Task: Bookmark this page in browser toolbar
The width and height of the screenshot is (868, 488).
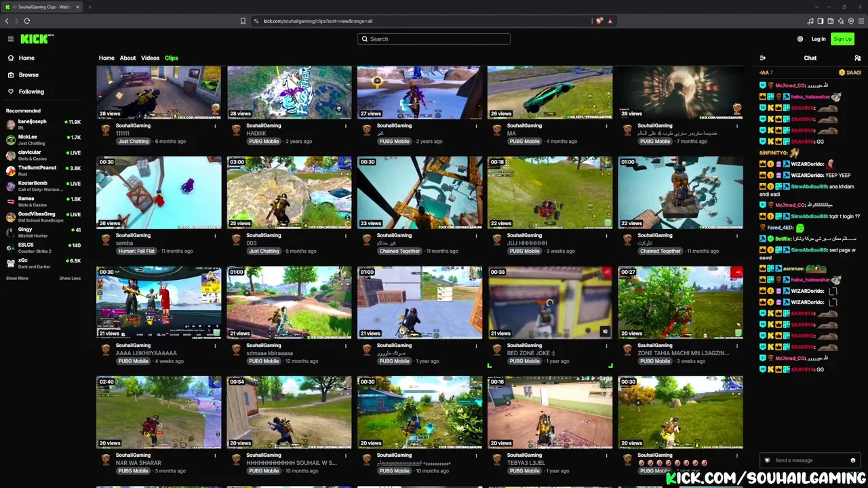Action: (243, 21)
